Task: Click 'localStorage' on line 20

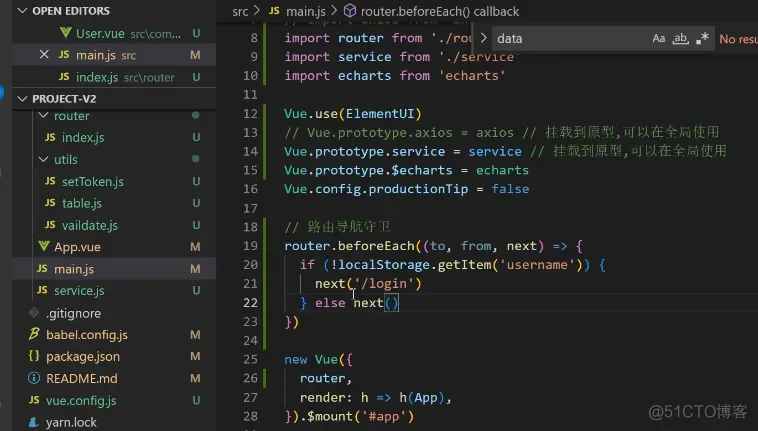Action: pos(384,265)
